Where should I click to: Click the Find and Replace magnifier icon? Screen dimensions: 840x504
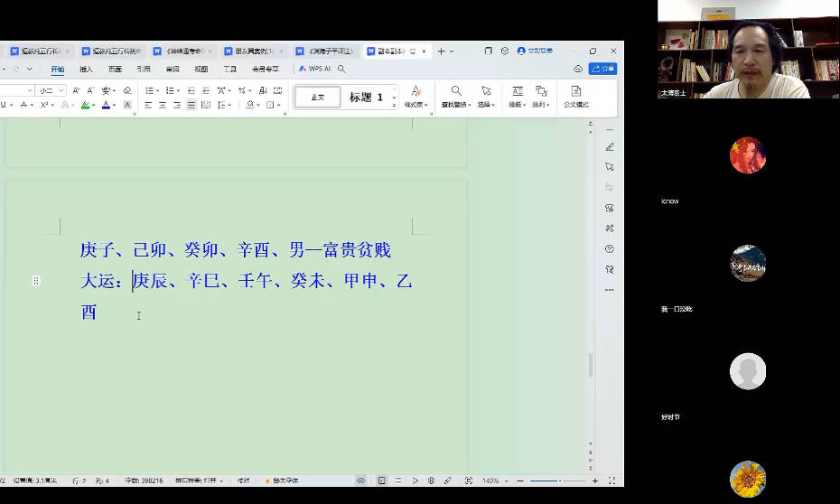pyautogui.click(x=456, y=91)
